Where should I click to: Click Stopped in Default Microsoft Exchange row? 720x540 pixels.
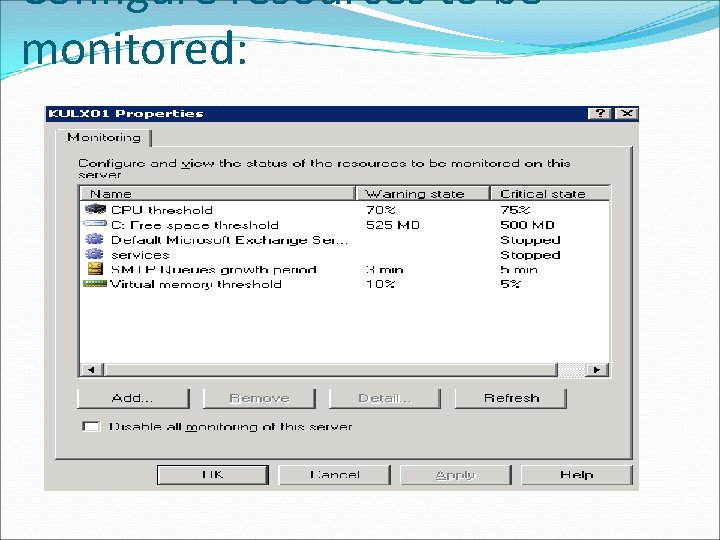[x=530, y=240]
